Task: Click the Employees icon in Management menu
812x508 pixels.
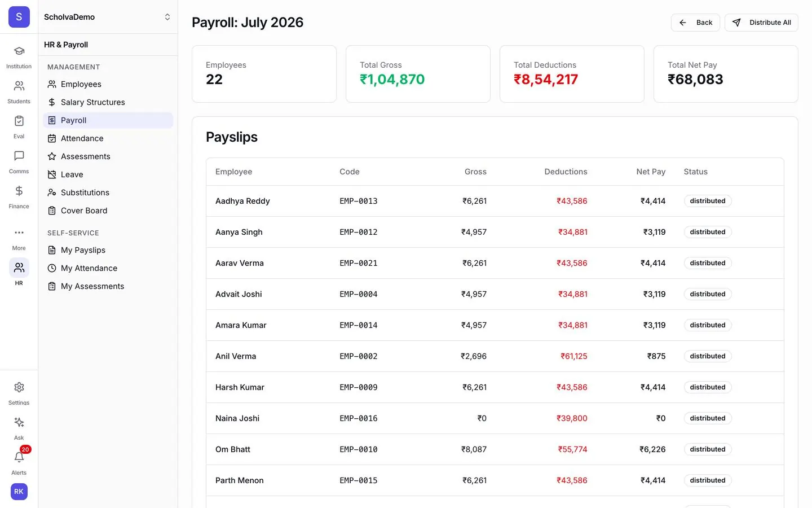Action: (x=52, y=84)
